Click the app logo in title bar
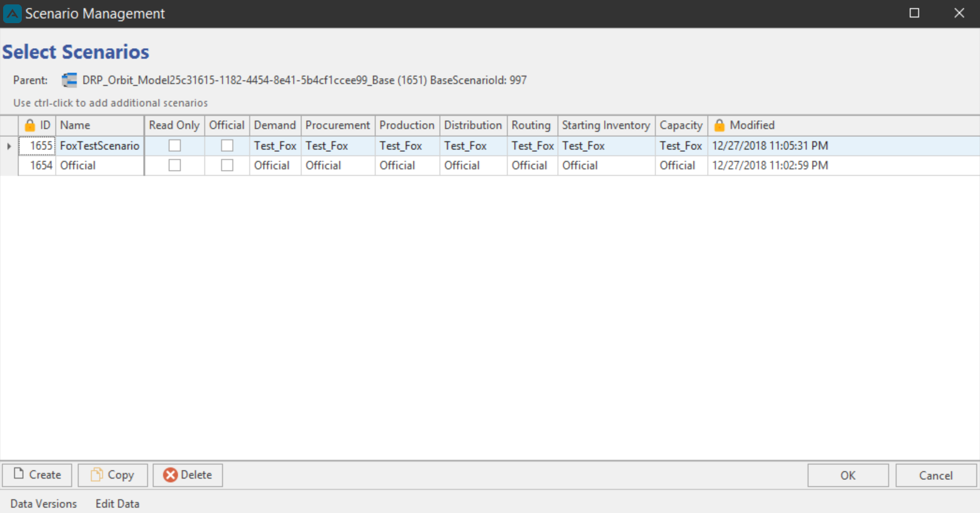This screenshot has height=513, width=980. click(12, 13)
